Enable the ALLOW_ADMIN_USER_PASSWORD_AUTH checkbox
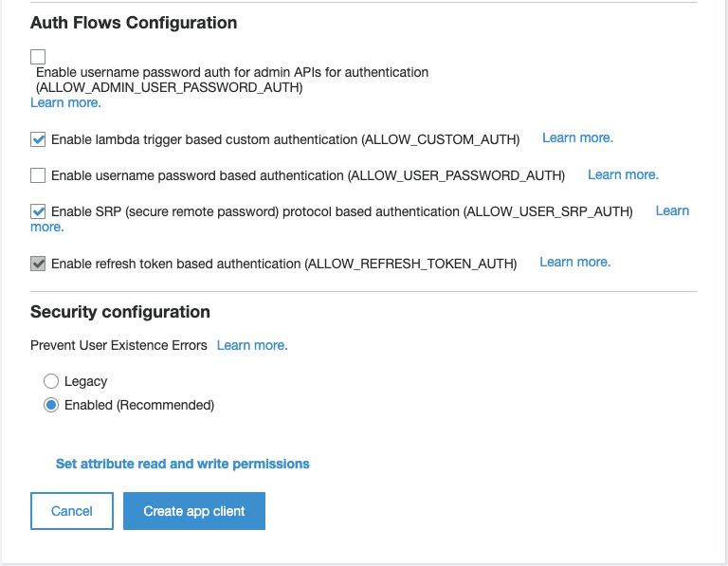The width and height of the screenshot is (728, 566). click(38, 57)
